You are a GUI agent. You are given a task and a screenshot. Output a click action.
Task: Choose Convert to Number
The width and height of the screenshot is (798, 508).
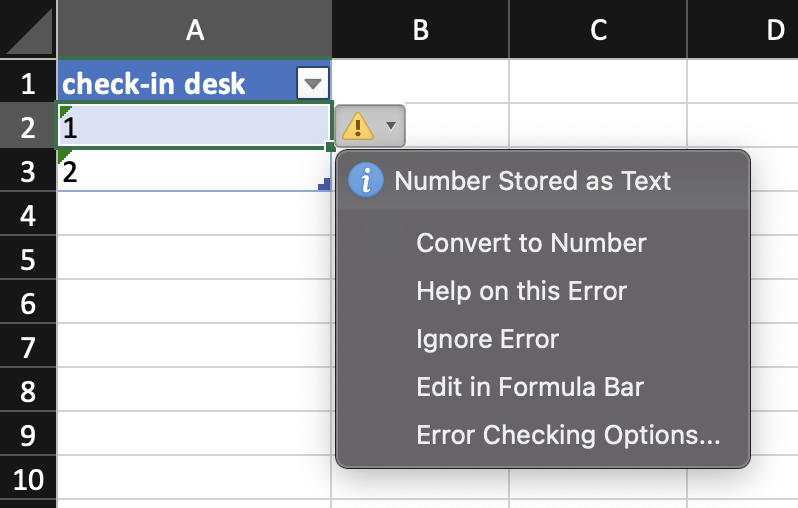coord(531,243)
